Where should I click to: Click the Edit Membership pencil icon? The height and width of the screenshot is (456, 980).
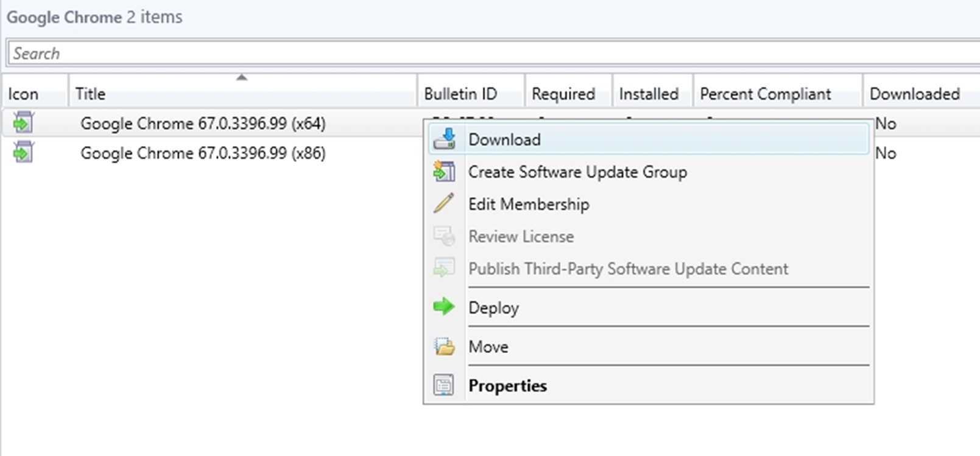444,203
